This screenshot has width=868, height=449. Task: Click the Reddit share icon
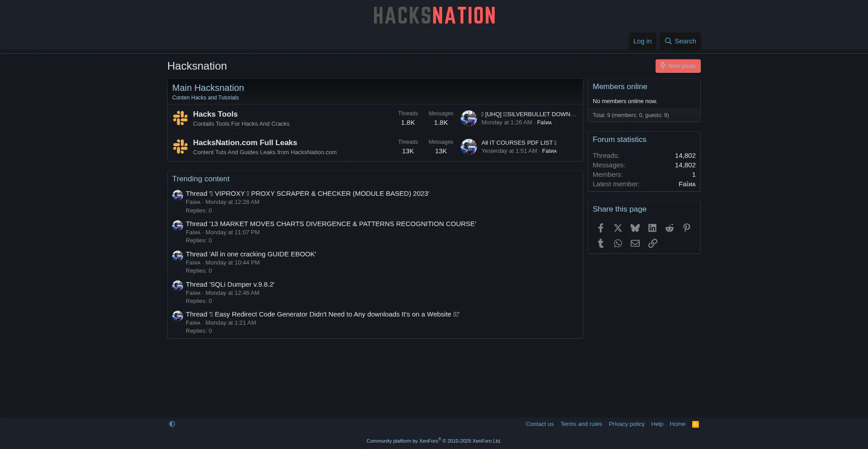tap(669, 228)
